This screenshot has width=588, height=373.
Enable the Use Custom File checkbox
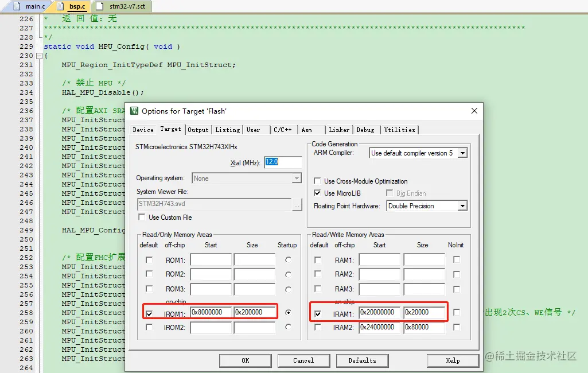142,217
